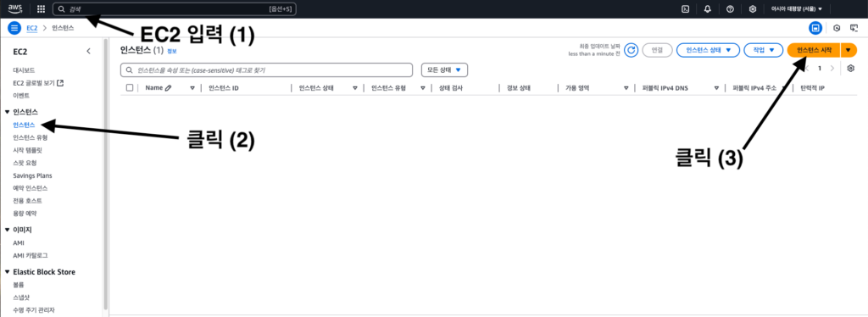This screenshot has height=317, width=868.
Task: Open 용량 예약 in the sidebar
Action: (x=25, y=214)
